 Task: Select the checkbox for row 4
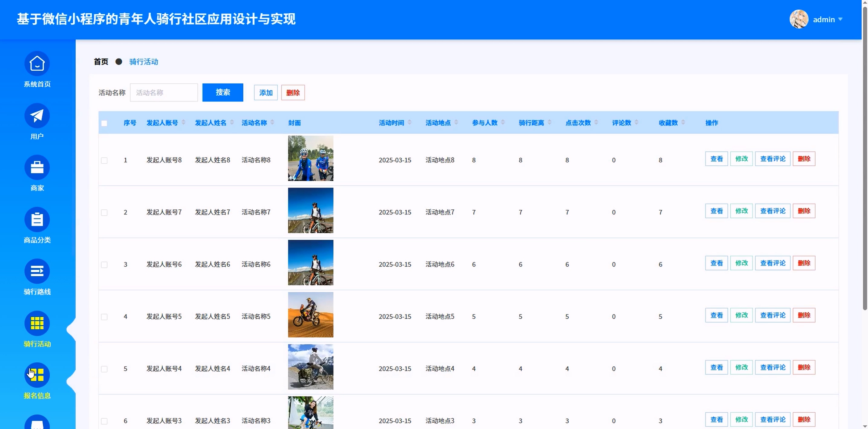104,317
